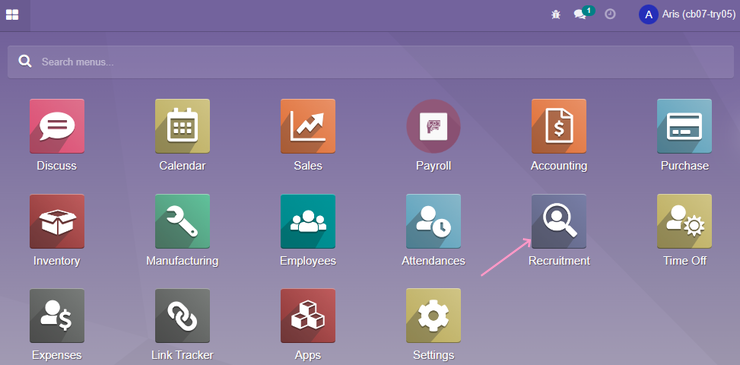Click the Payroll label
This screenshot has width=740, height=365.
coord(433,166)
